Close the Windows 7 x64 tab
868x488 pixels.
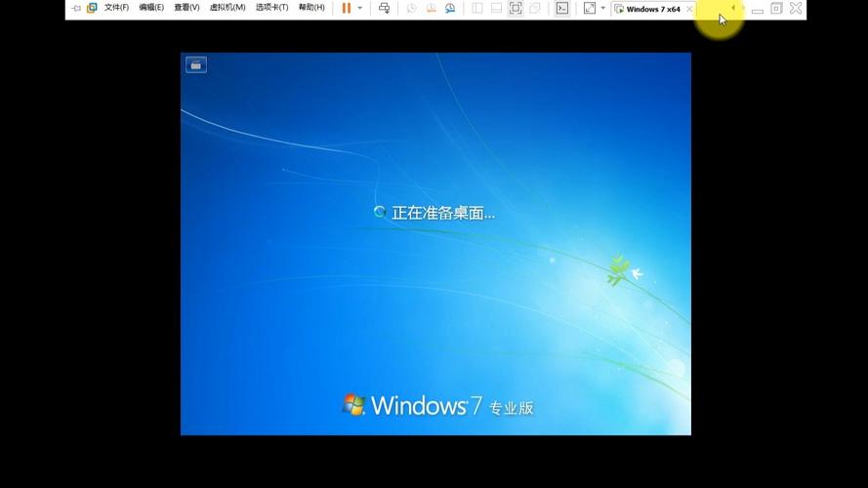tap(689, 9)
